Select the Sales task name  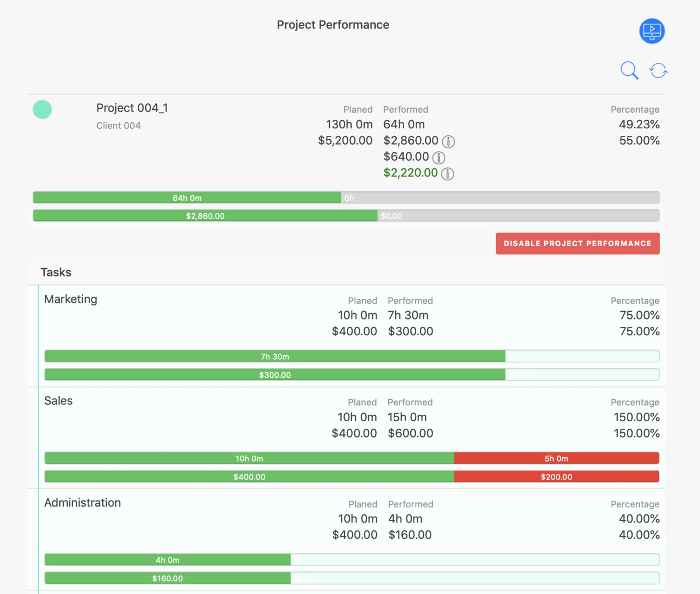[x=58, y=401]
